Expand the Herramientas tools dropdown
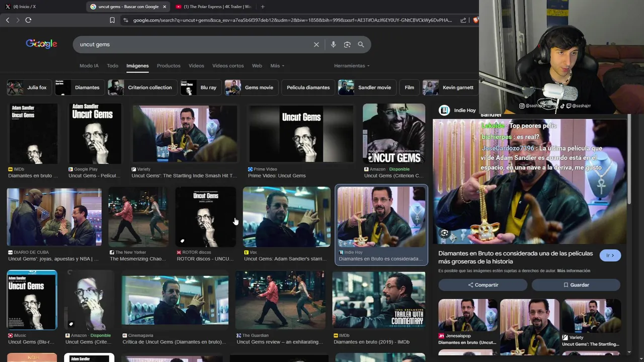 [x=352, y=66]
